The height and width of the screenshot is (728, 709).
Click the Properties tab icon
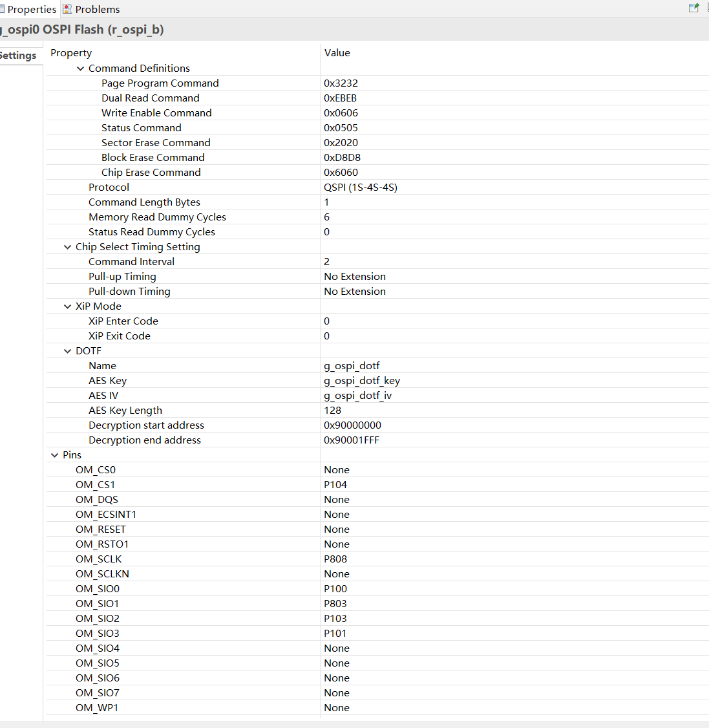(3, 9)
